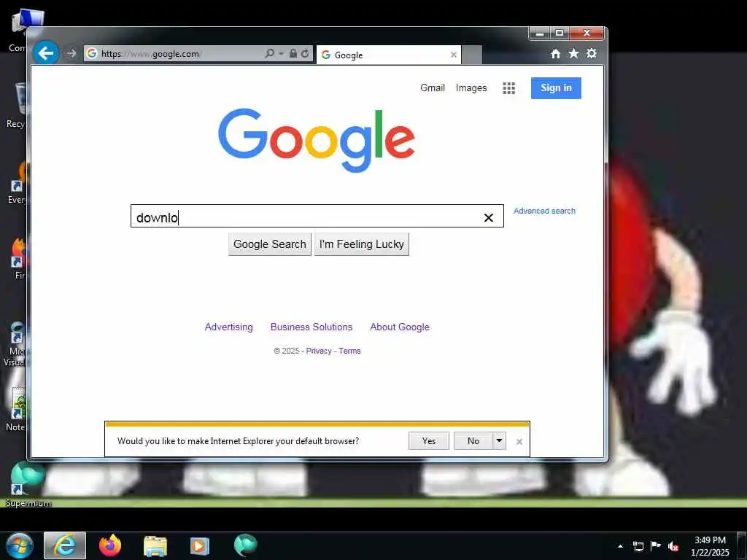The image size is (747, 560).
Task: Expand the No button dropdown arrow
Action: pyautogui.click(x=499, y=441)
